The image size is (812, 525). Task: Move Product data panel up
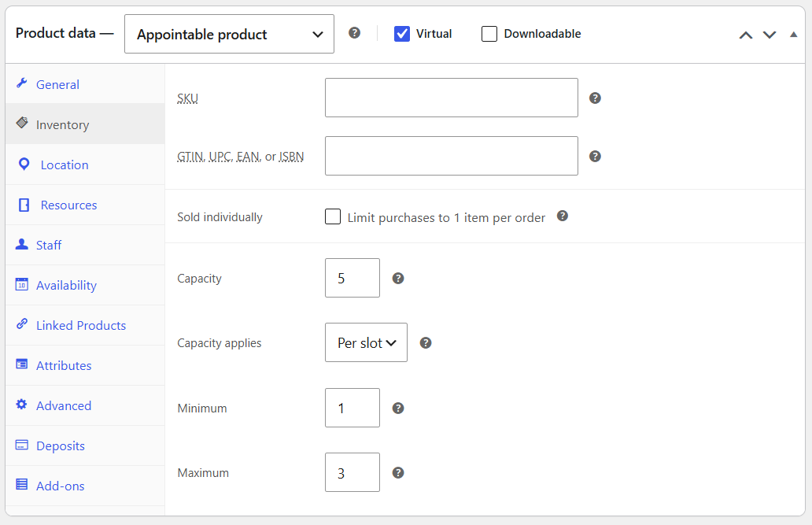(x=746, y=35)
